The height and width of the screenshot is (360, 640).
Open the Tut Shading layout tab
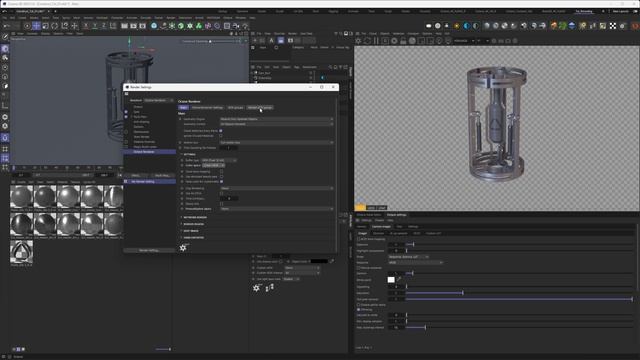[x=584, y=11]
